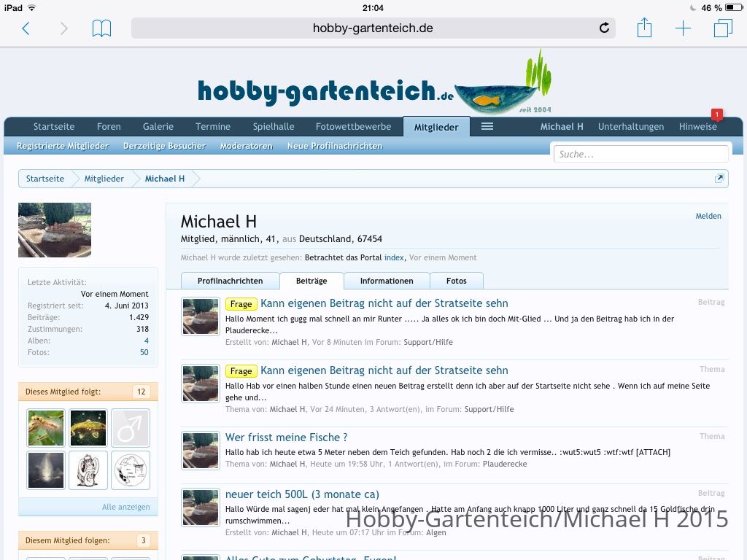Click Alle anzeigen under followed members

(125, 507)
